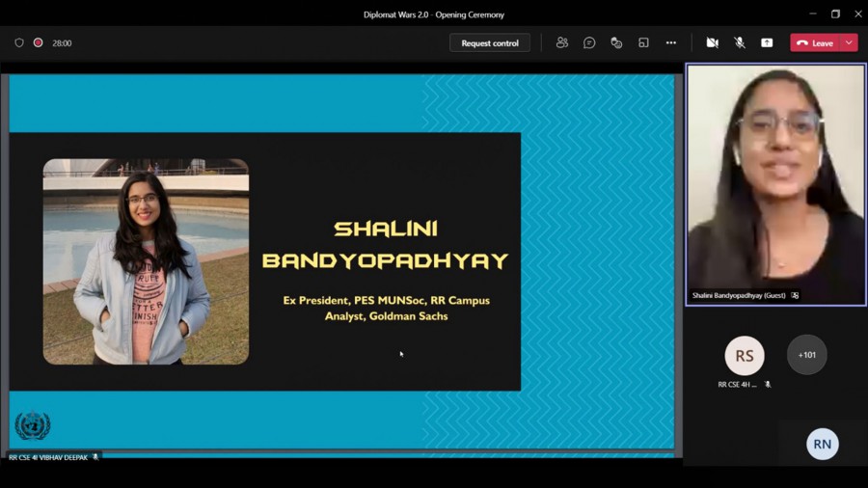Open the rooms icon in meeting toolbar
The height and width of the screenshot is (488, 868).
[x=643, y=42]
